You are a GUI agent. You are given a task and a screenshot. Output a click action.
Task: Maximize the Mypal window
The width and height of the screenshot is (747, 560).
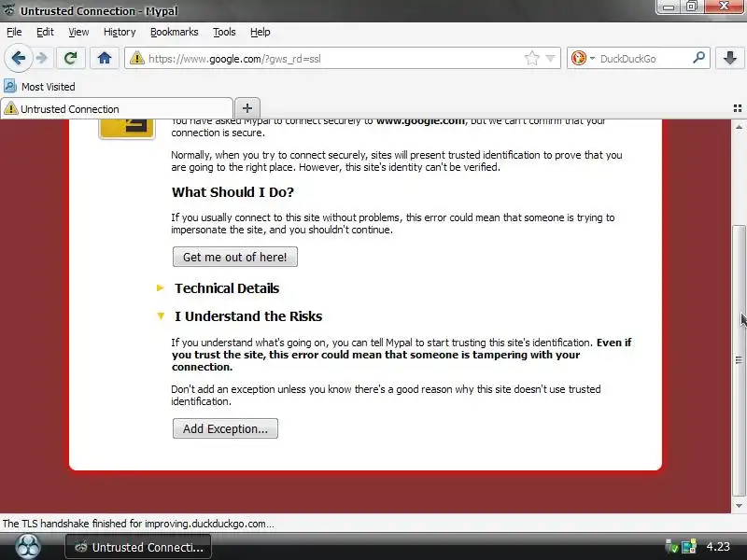coord(691,7)
